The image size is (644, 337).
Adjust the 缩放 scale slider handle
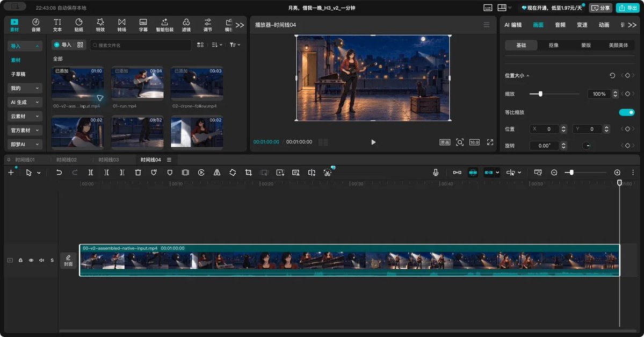540,94
